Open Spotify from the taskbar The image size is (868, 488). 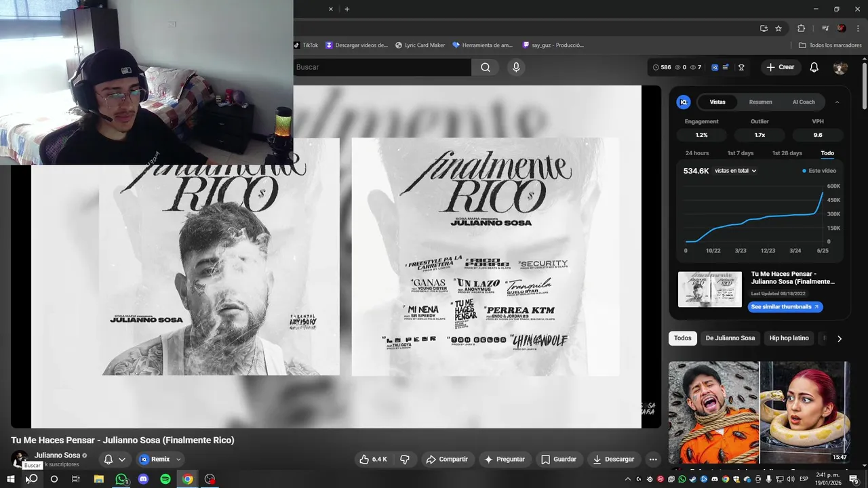point(165,479)
